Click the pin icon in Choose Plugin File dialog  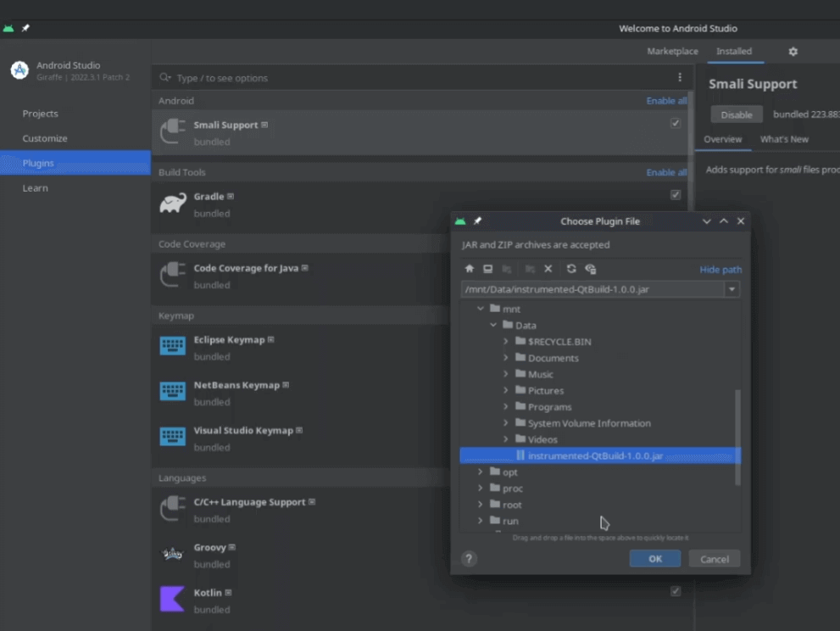tap(477, 221)
